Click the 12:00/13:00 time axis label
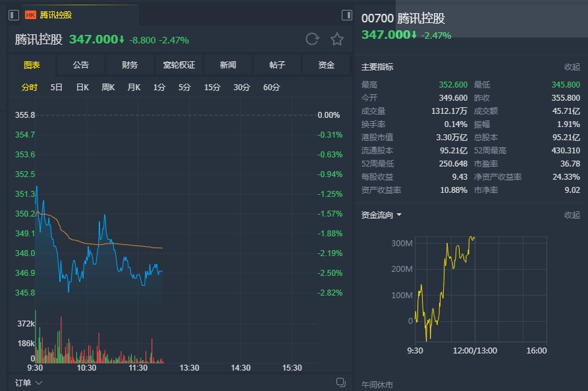This screenshot has height=391, width=588. click(x=475, y=350)
